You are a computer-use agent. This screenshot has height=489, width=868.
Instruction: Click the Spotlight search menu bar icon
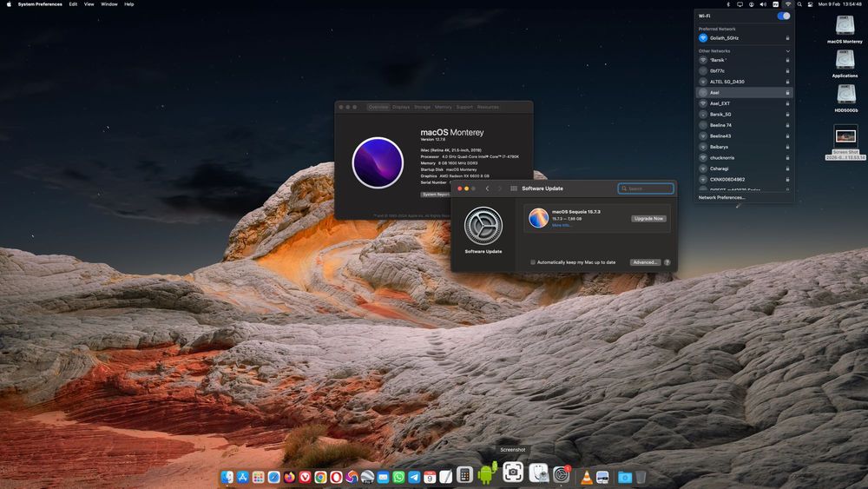click(799, 3)
